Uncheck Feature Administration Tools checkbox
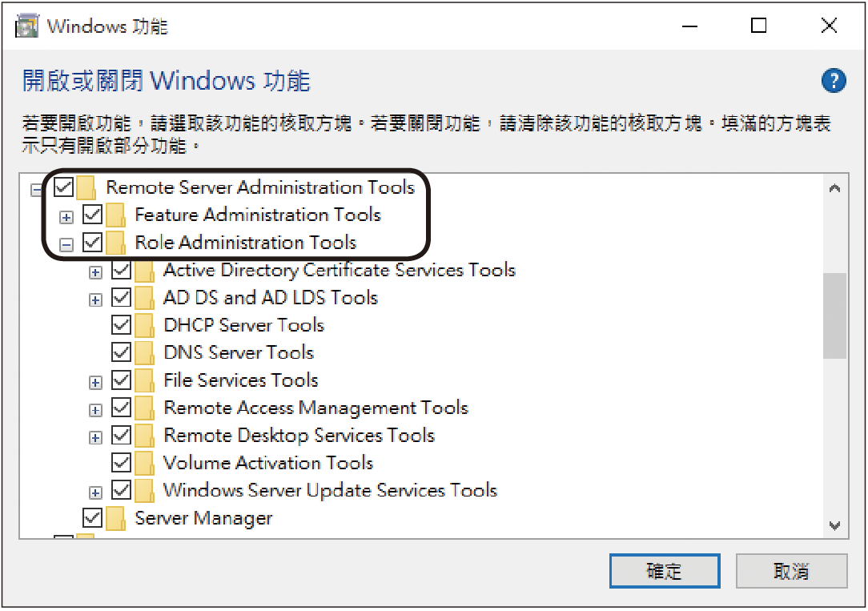 (92, 215)
